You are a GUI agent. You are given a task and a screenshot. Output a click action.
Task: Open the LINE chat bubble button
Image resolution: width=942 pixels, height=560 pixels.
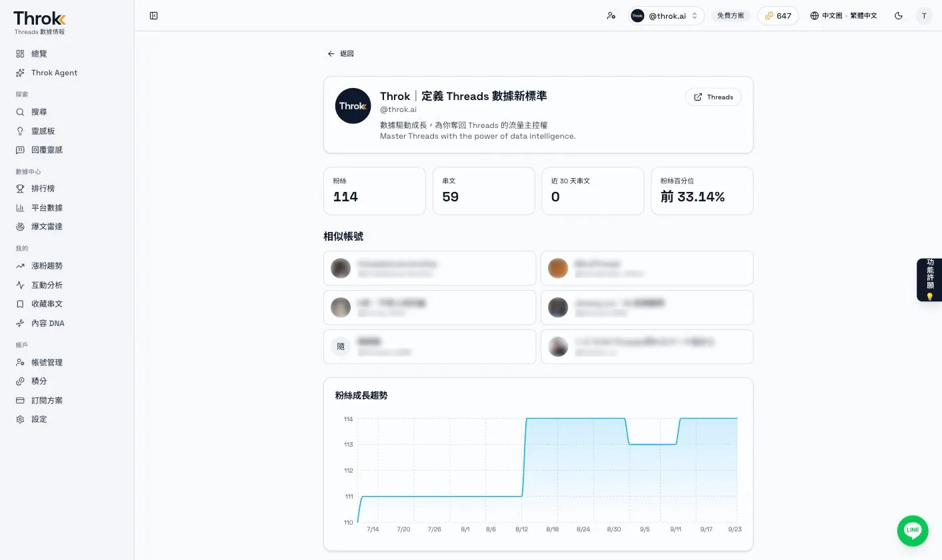tap(913, 531)
